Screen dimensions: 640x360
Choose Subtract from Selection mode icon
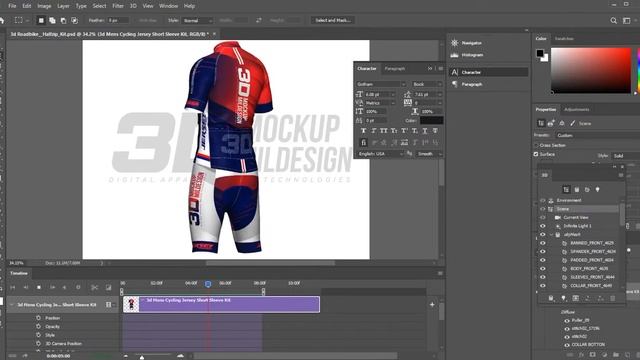click(x=63, y=20)
